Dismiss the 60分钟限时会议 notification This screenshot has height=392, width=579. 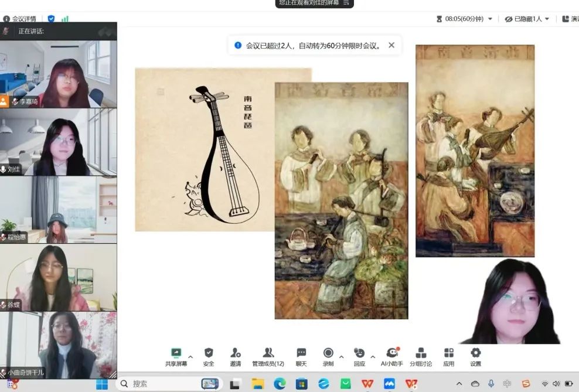[391, 45]
